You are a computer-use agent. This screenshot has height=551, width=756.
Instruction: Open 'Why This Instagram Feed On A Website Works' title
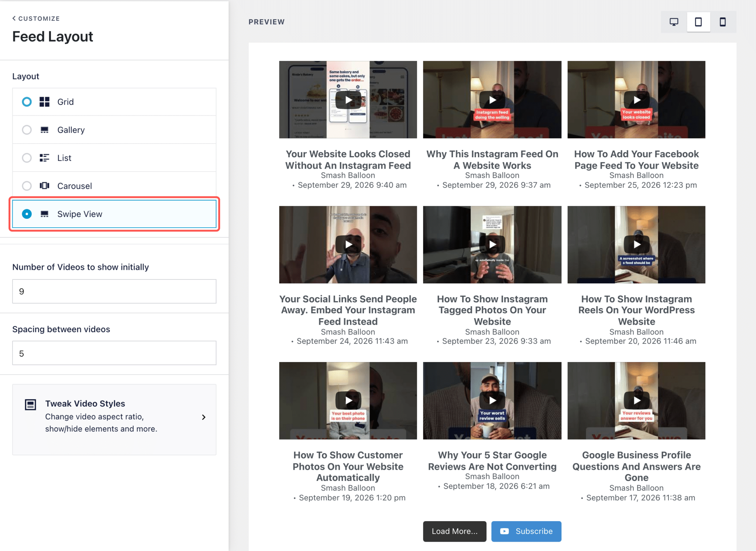[492, 159]
